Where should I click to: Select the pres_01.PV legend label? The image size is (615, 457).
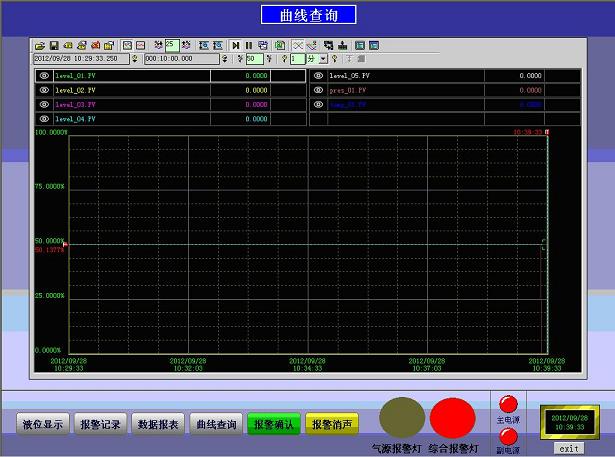pyautogui.click(x=348, y=91)
